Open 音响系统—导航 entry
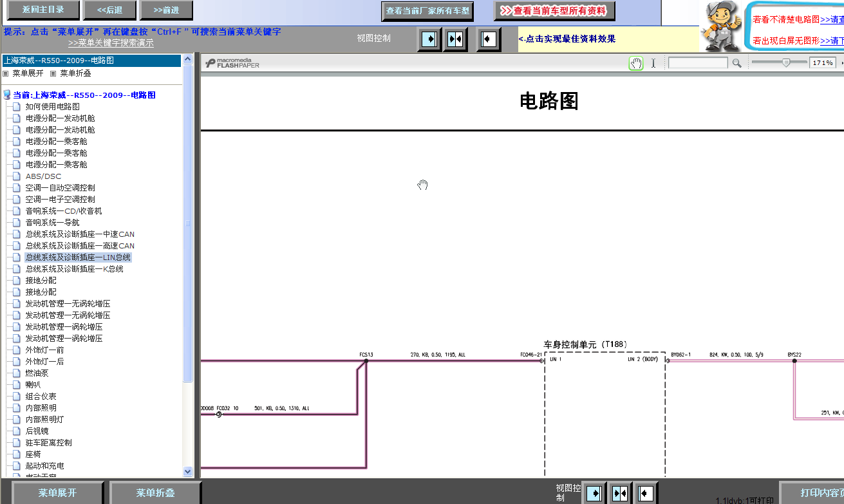This screenshot has width=844, height=504. [x=53, y=222]
